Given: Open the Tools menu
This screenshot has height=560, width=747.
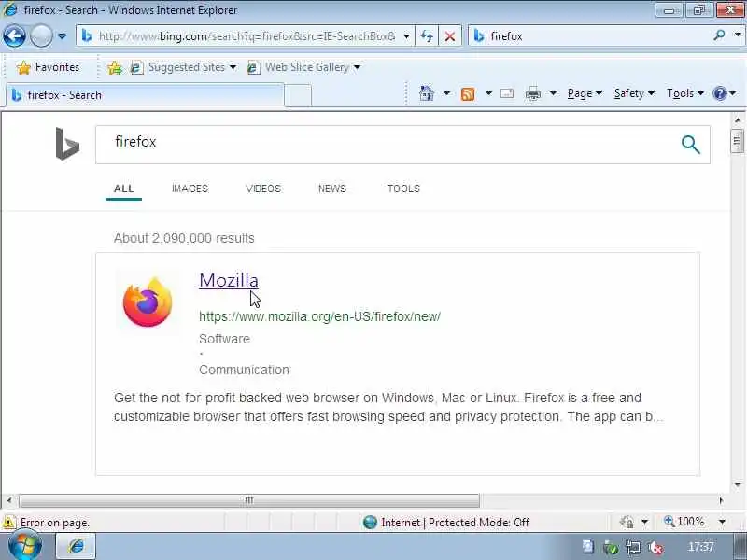Looking at the screenshot, I should (685, 93).
